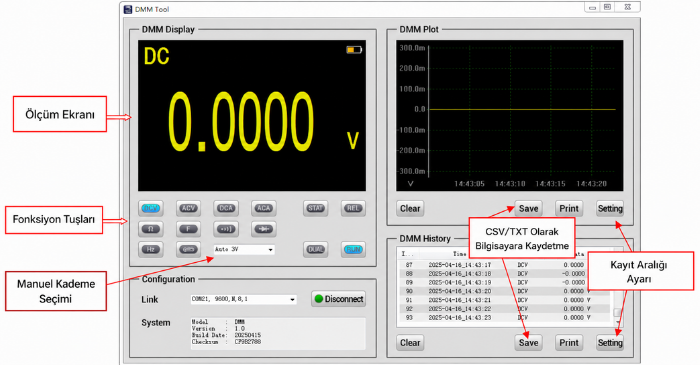Toggle STAT statistics mode

coord(316,208)
